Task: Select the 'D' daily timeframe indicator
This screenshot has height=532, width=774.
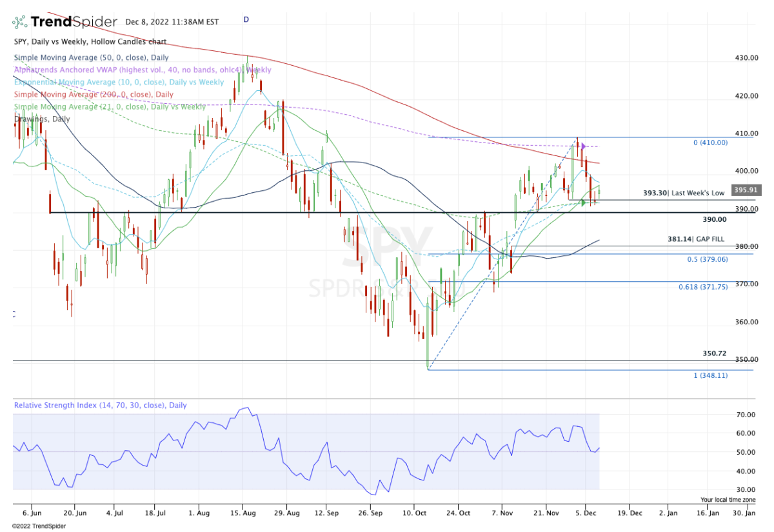Action: click(246, 20)
